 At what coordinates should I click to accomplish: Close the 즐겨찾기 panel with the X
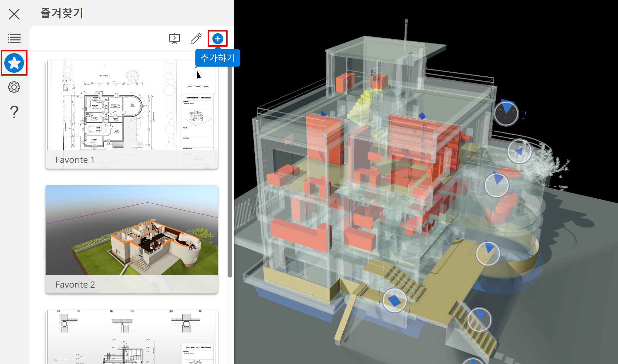pyautogui.click(x=14, y=14)
